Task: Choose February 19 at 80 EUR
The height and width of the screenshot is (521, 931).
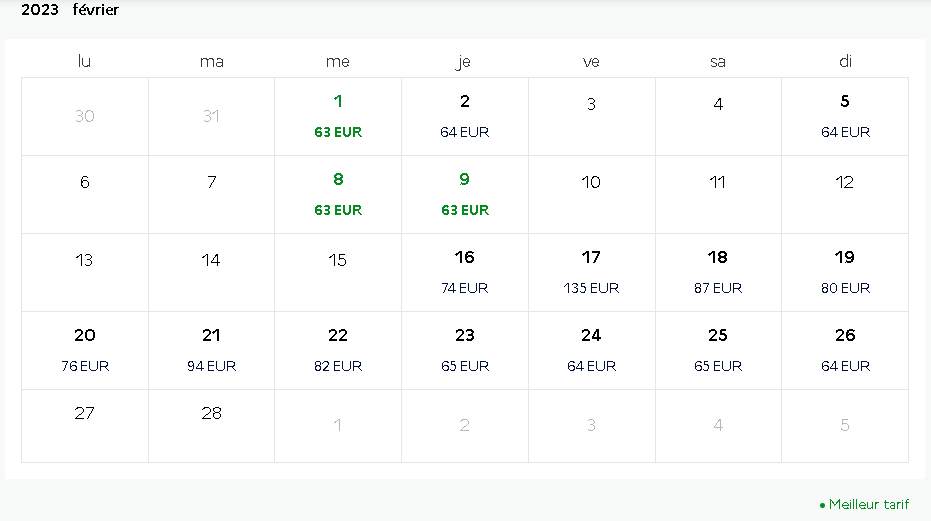Action: coord(845,273)
